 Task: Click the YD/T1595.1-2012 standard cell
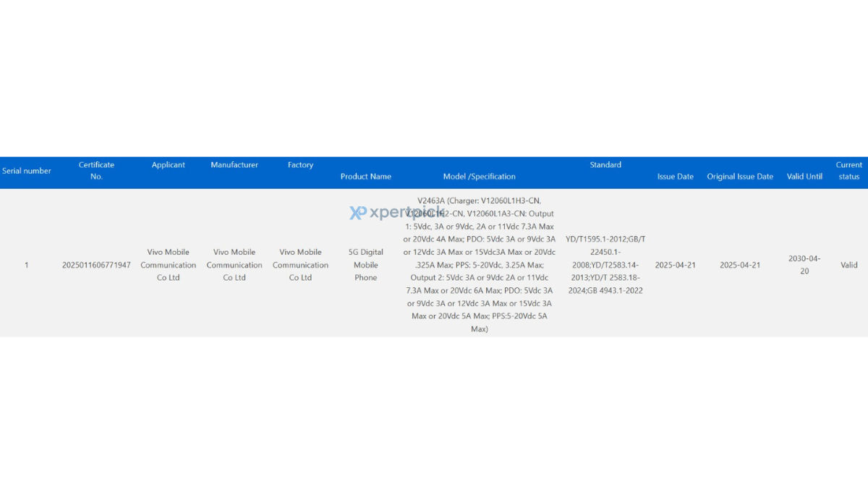pyautogui.click(x=605, y=265)
